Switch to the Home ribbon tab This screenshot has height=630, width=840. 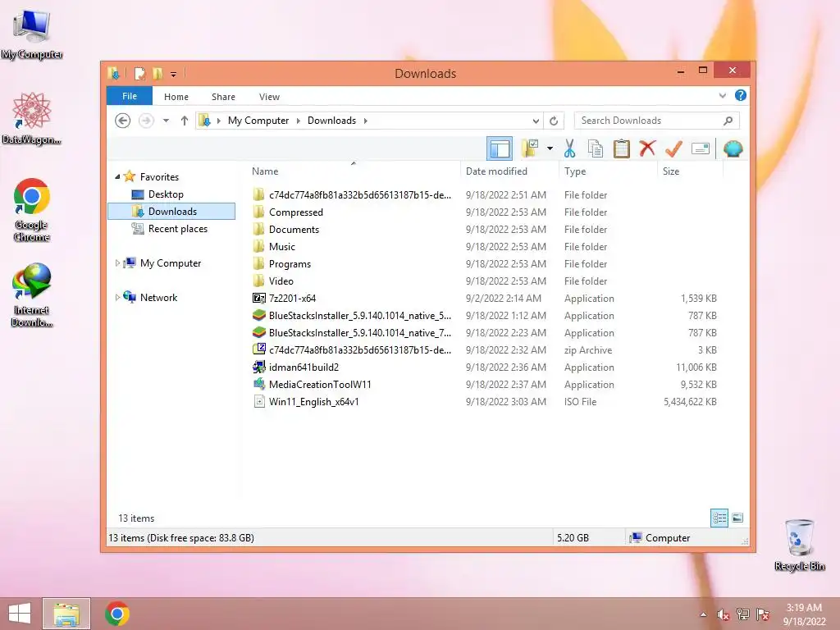[176, 97]
